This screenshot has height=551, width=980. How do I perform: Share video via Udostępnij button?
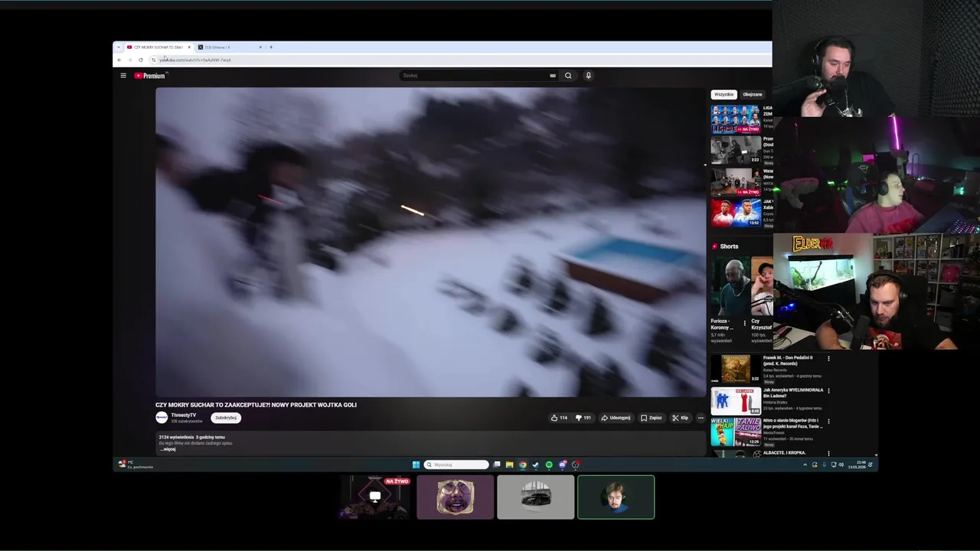(x=616, y=418)
